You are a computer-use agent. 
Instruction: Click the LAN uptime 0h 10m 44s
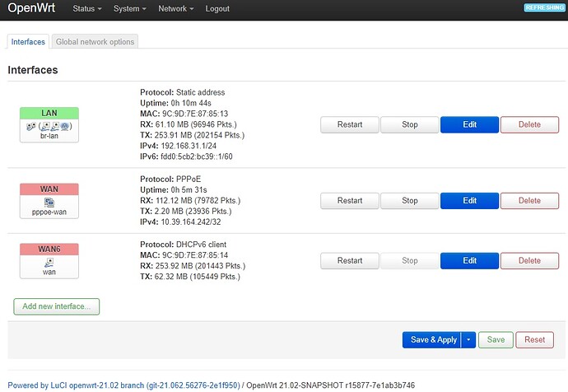tap(191, 103)
